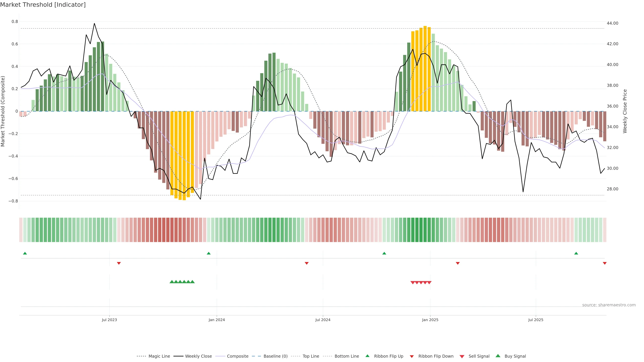Image resolution: width=644 pixels, height=362 pixels.
Task: Toggle the Baseline (0) legend entry
Action: coord(276,356)
